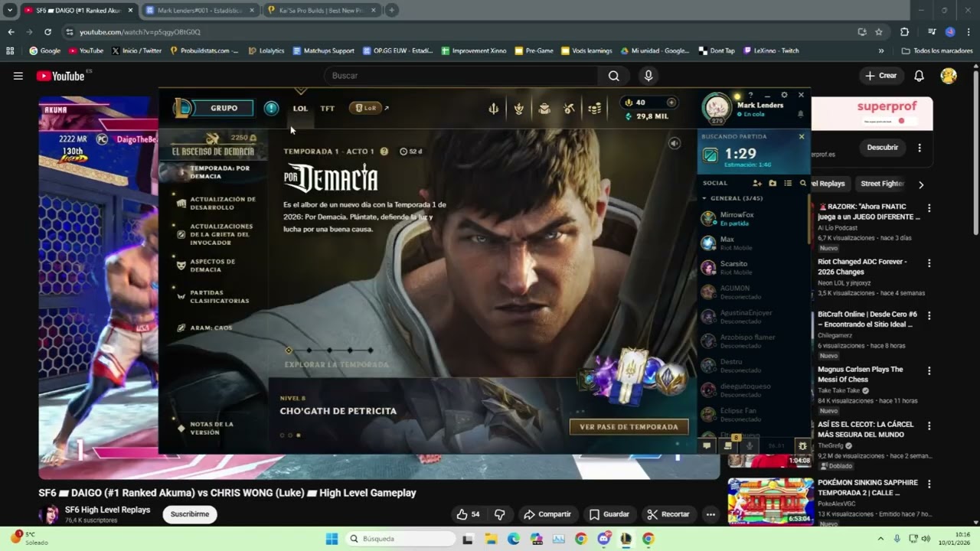Click the YouTube Buscar search field

pyautogui.click(x=461, y=76)
